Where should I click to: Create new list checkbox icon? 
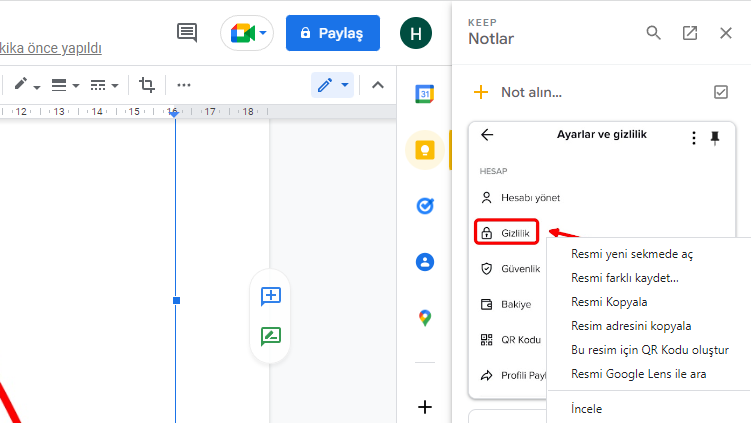coord(721,92)
